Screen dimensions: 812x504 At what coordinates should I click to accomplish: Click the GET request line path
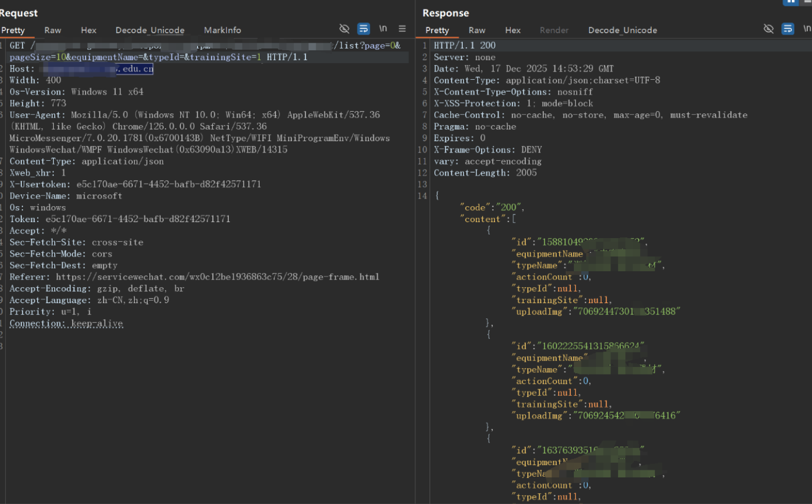[x=205, y=45]
